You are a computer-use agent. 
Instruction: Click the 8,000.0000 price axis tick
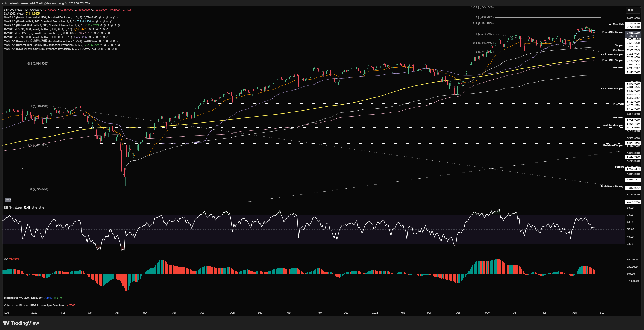[x=633, y=18]
